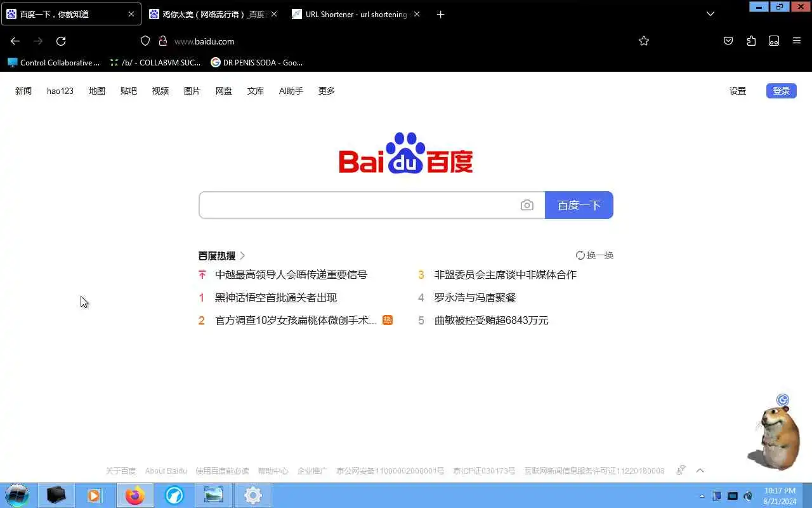Viewport: 812px width, 508px height.
Task: Reload the current Baidu page
Action: 61,41
